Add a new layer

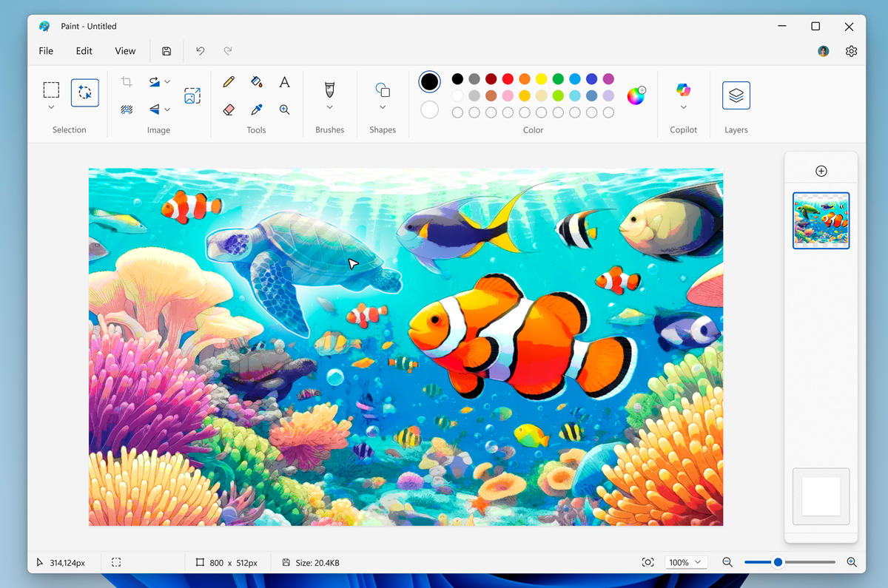point(821,170)
